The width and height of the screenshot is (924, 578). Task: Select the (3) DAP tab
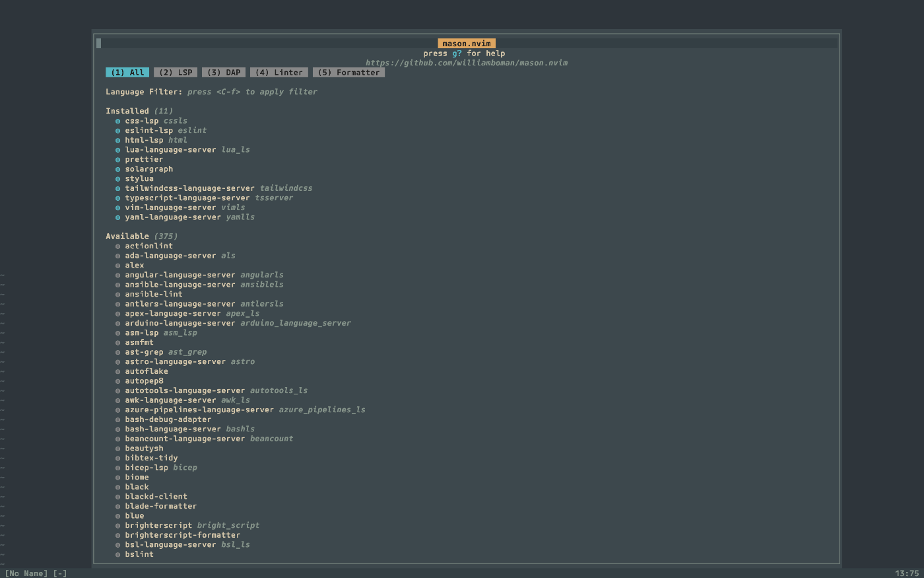click(224, 73)
